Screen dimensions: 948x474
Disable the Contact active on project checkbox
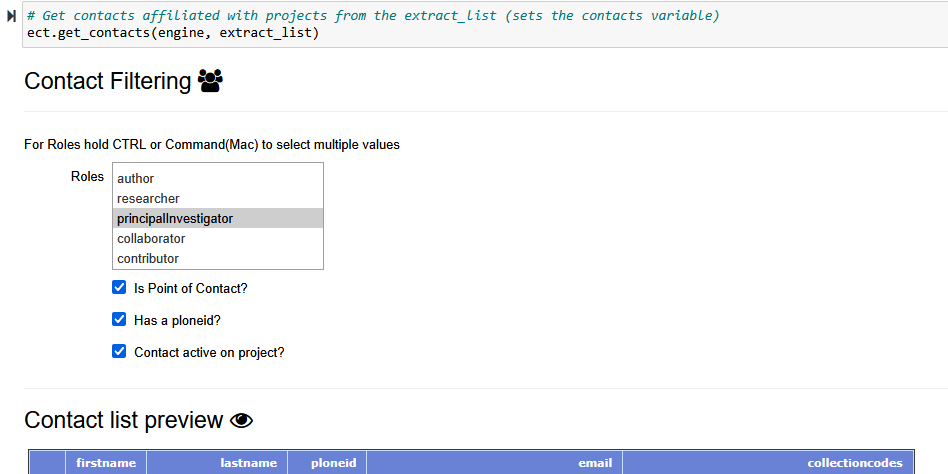pos(120,352)
